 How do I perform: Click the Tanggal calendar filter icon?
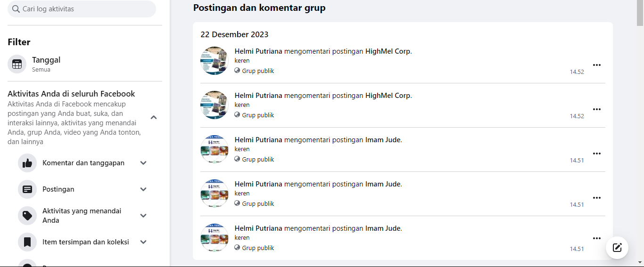click(x=17, y=64)
